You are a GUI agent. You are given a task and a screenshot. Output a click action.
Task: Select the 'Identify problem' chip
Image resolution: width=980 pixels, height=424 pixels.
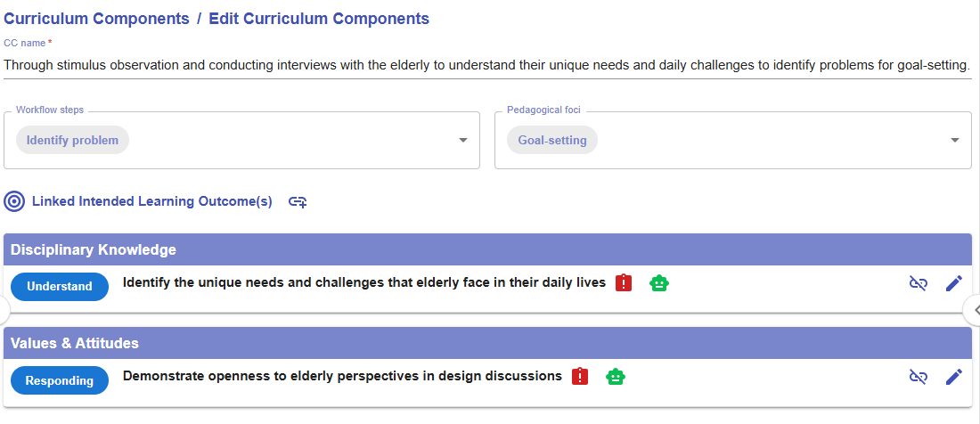point(72,141)
